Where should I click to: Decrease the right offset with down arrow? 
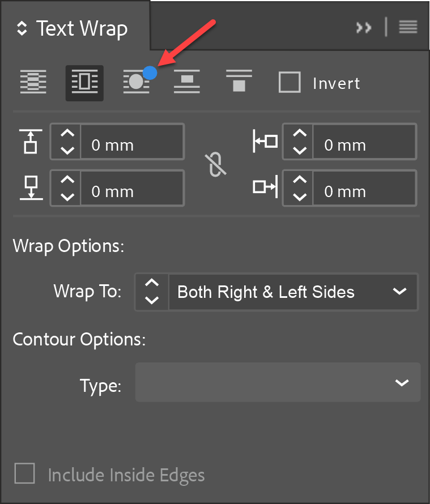point(299,198)
